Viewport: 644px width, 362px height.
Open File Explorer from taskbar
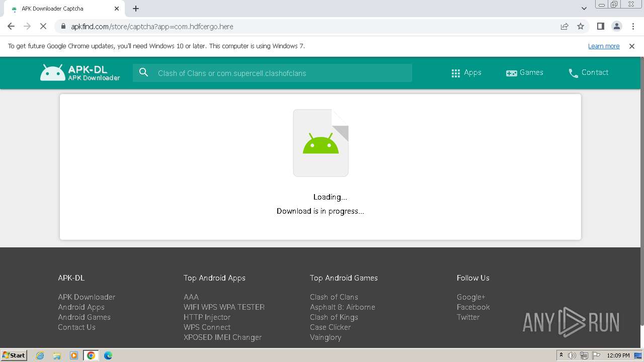point(57,355)
